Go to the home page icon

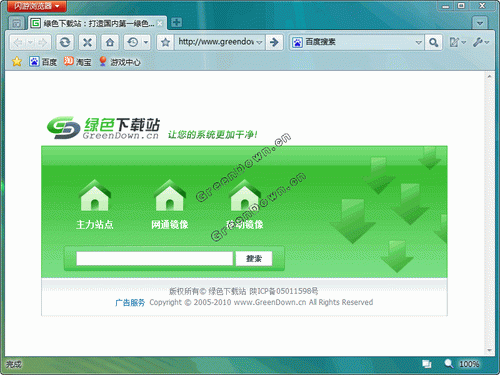pos(110,42)
